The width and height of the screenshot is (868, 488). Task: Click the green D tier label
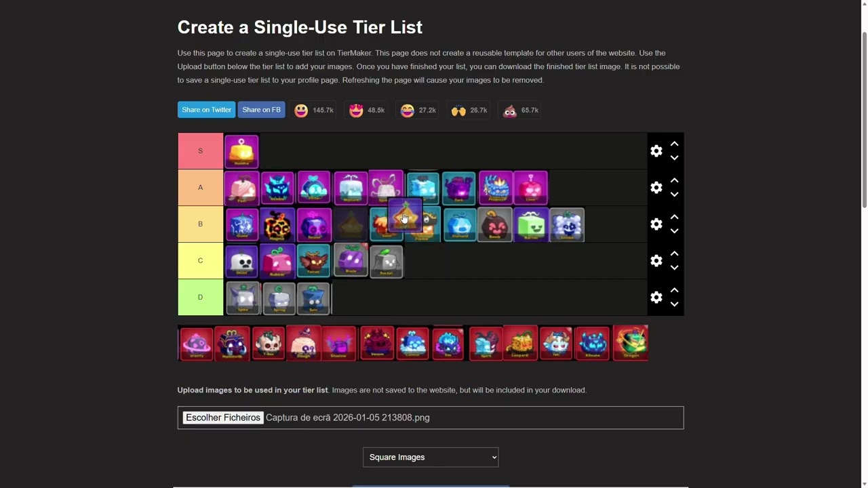pos(200,298)
